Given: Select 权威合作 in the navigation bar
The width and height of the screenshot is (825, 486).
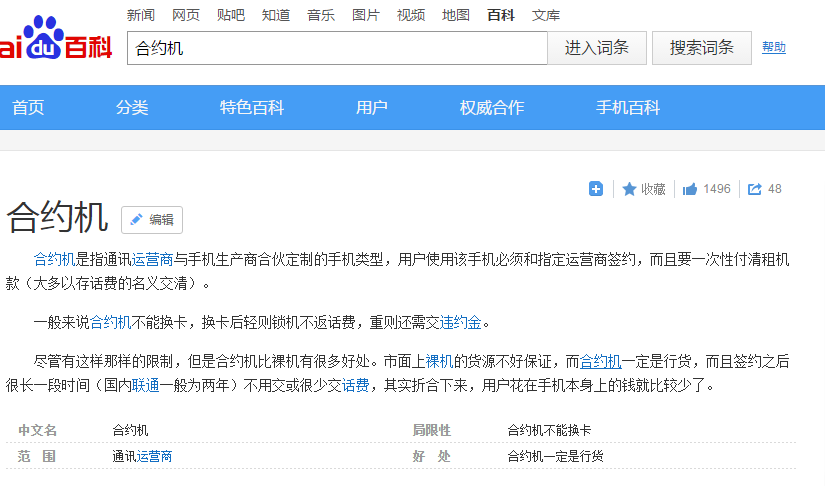Looking at the screenshot, I should point(492,108).
